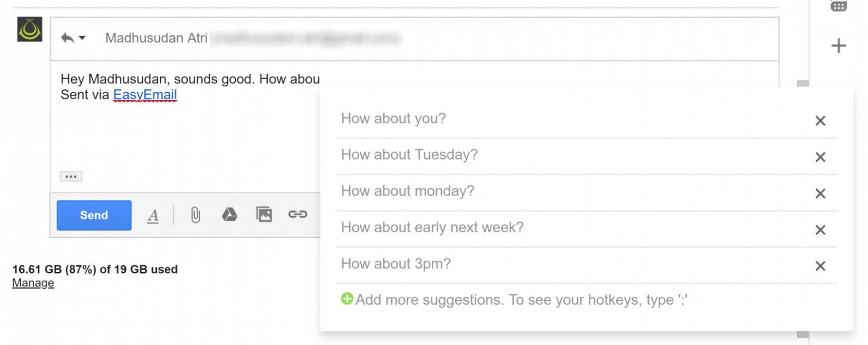Open the reply type dropdown arrow
The height and width of the screenshot is (345, 868).
[x=83, y=39]
